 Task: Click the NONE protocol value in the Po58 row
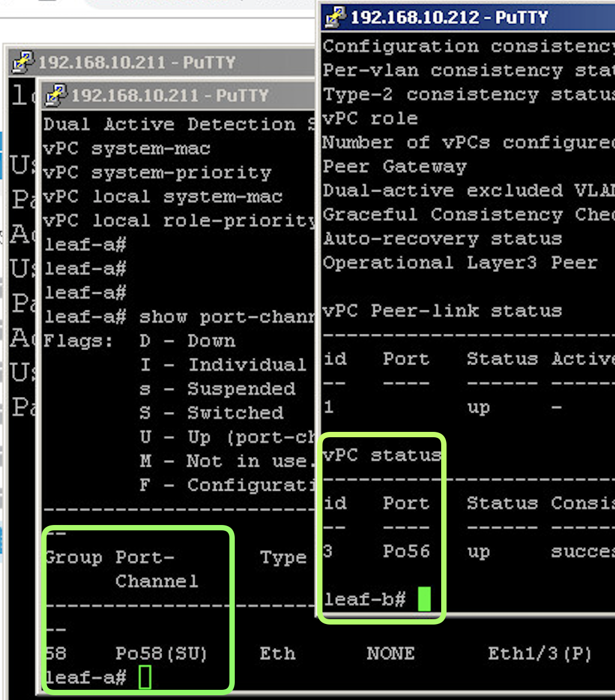pos(390,653)
